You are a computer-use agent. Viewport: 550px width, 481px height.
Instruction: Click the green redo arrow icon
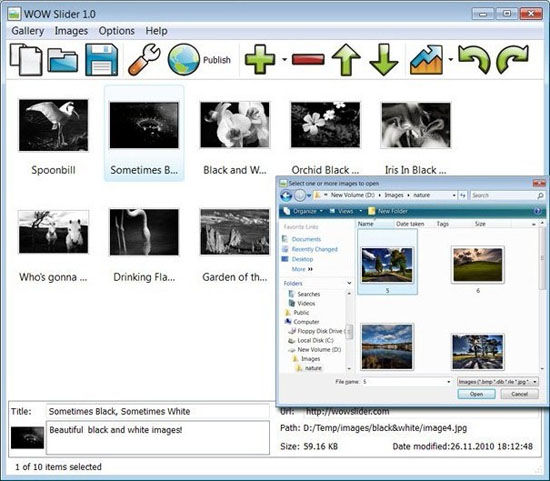pos(512,59)
